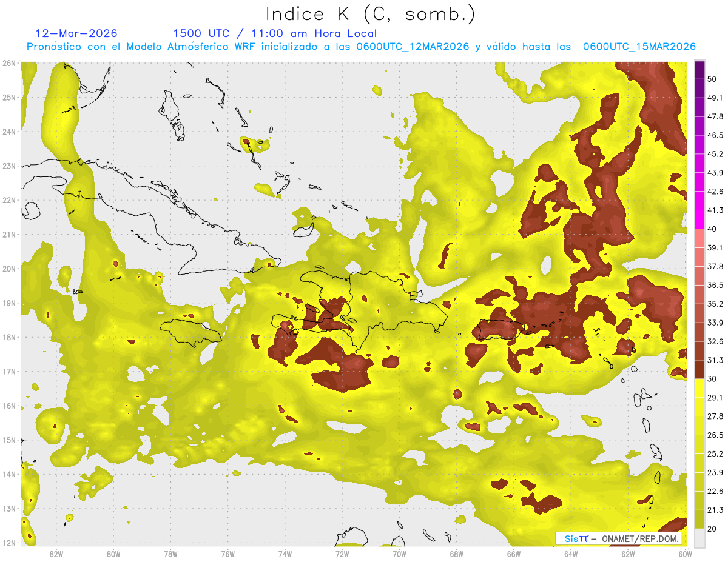Click the latitude axis label '12N'

(9, 543)
